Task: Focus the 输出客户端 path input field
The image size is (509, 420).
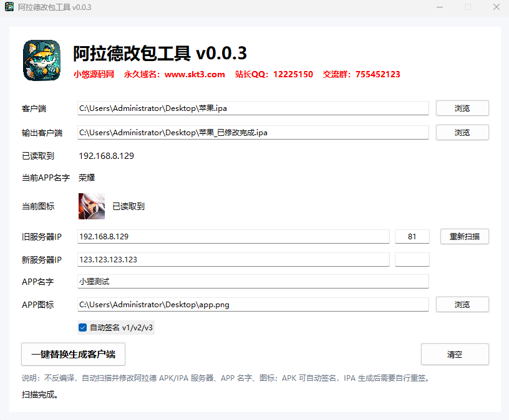Action: [x=253, y=132]
